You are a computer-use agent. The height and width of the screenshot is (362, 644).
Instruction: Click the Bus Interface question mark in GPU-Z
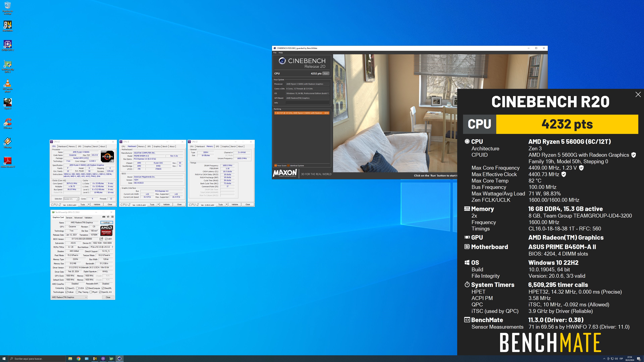coord(113,247)
